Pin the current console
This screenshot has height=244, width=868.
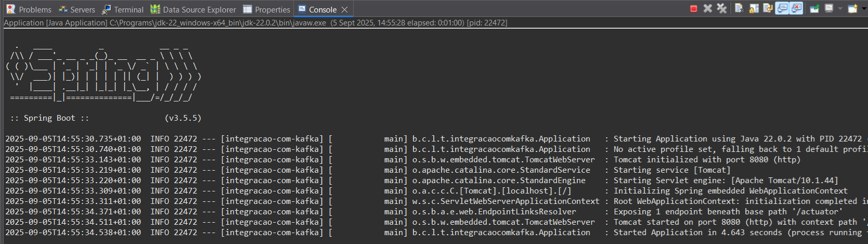point(814,8)
